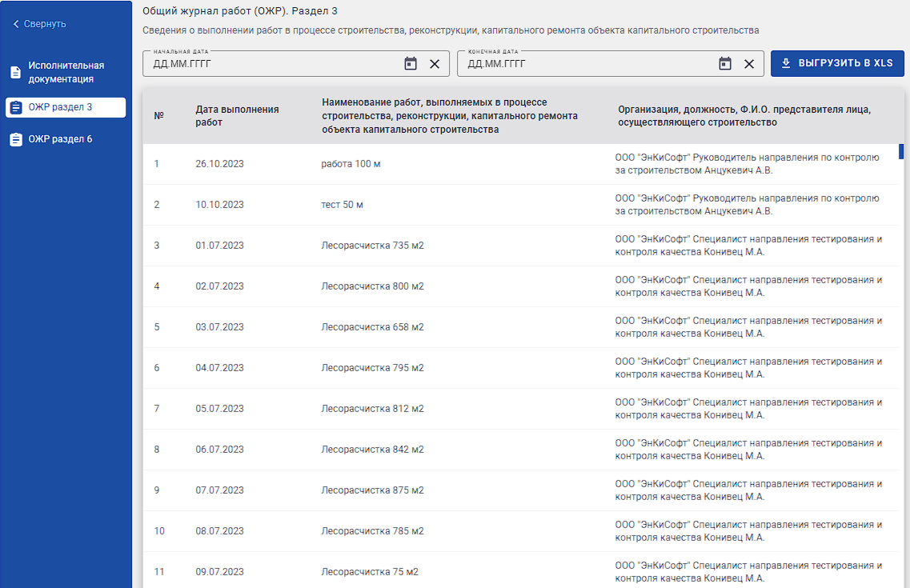The width and height of the screenshot is (910, 588).
Task: Select date cell 02.07.2023
Action: click(x=219, y=286)
